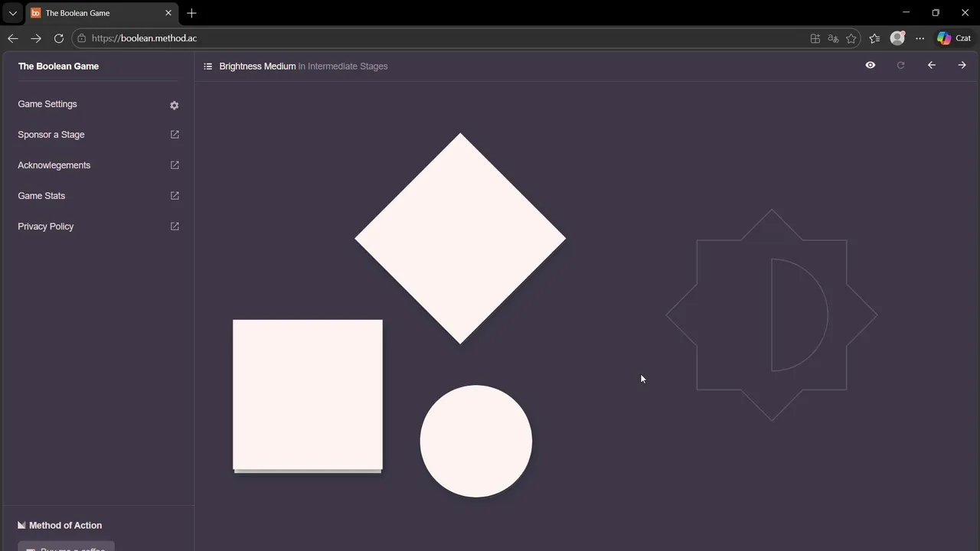Image resolution: width=980 pixels, height=551 pixels.
Task: Open Privacy Policy link
Action: 98,227
